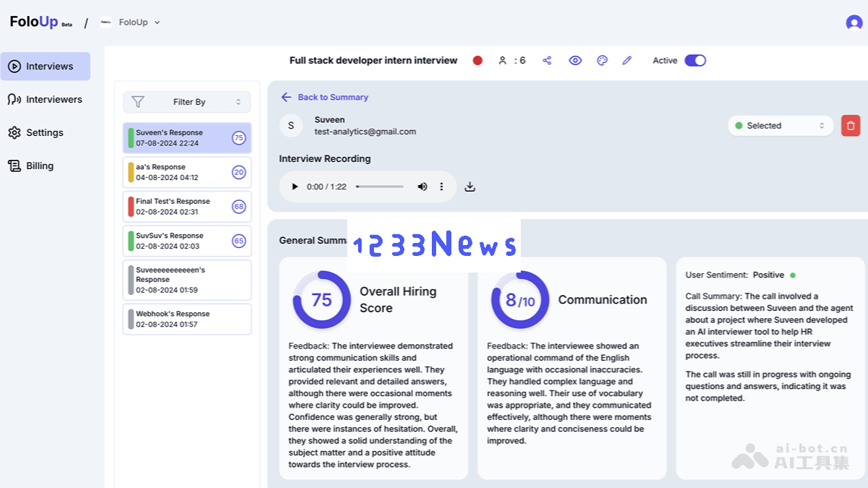Click the Interview Recording heading
The width and height of the screenshot is (868, 488).
pos(325,158)
